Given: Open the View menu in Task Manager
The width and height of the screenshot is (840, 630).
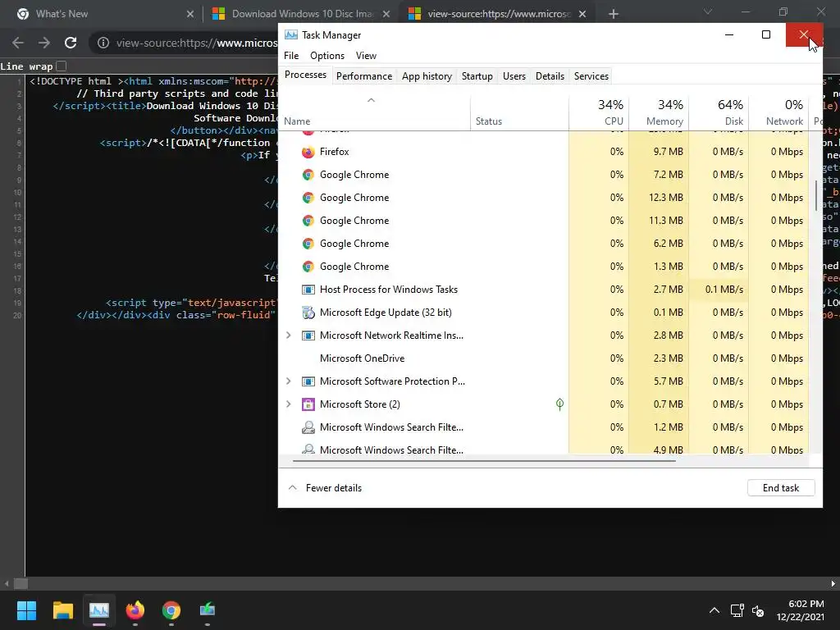Looking at the screenshot, I should (366, 56).
